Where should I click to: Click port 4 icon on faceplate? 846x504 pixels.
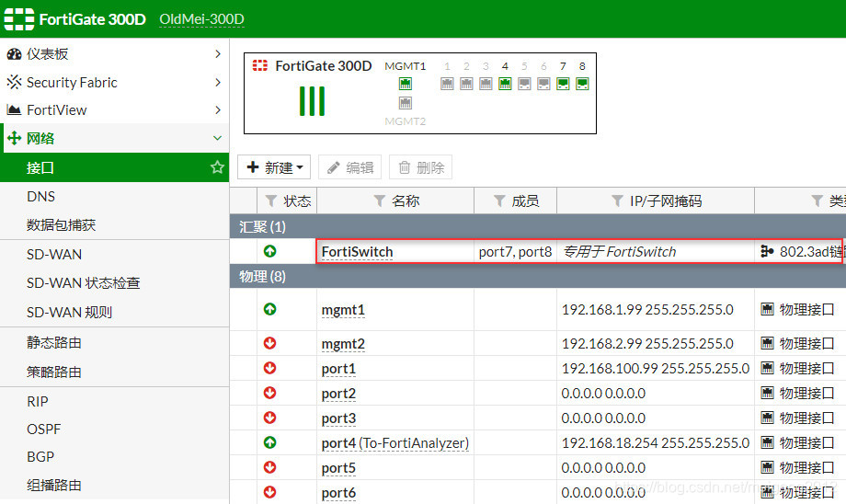pyautogui.click(x=505, y=84)
